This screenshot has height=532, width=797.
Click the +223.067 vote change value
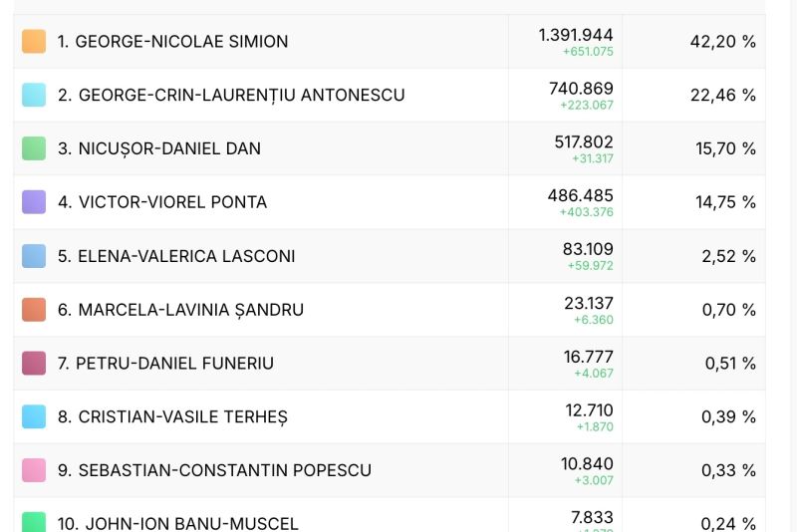[x=587, y=106]
